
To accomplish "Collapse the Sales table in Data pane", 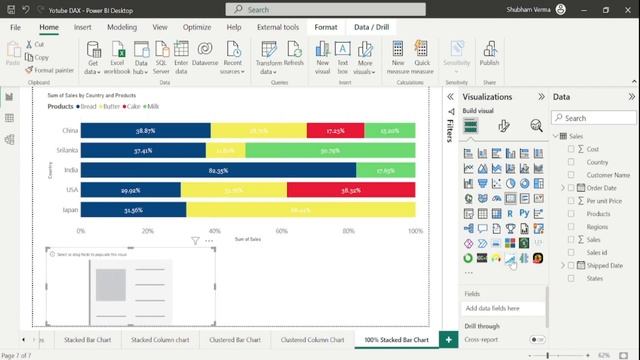I will pos(556,136).
